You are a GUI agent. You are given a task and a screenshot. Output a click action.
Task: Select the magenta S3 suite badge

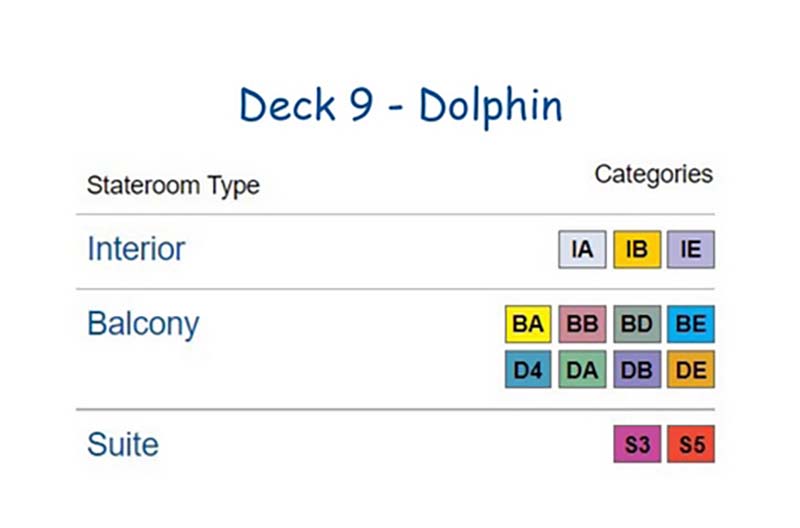tap(637, 444)
